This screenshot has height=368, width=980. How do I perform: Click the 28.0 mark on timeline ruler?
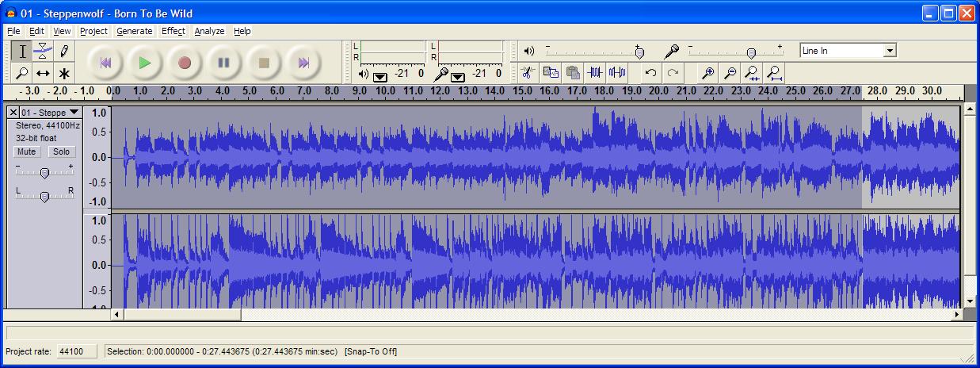[x=877, y=91]
